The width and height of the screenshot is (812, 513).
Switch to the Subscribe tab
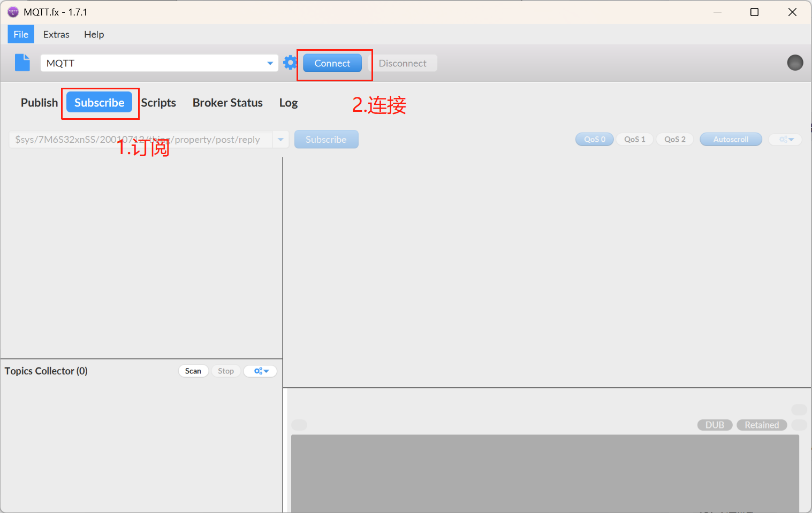point(100,103)
